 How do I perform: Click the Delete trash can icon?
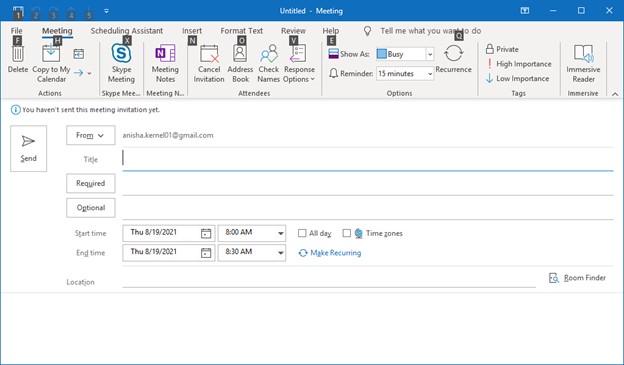tap(18, 54)
